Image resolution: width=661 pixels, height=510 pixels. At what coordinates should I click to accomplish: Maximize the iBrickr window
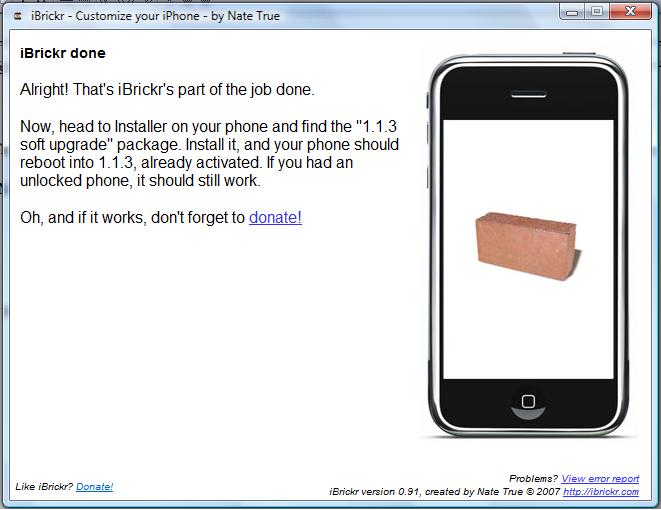click(597, 12)
